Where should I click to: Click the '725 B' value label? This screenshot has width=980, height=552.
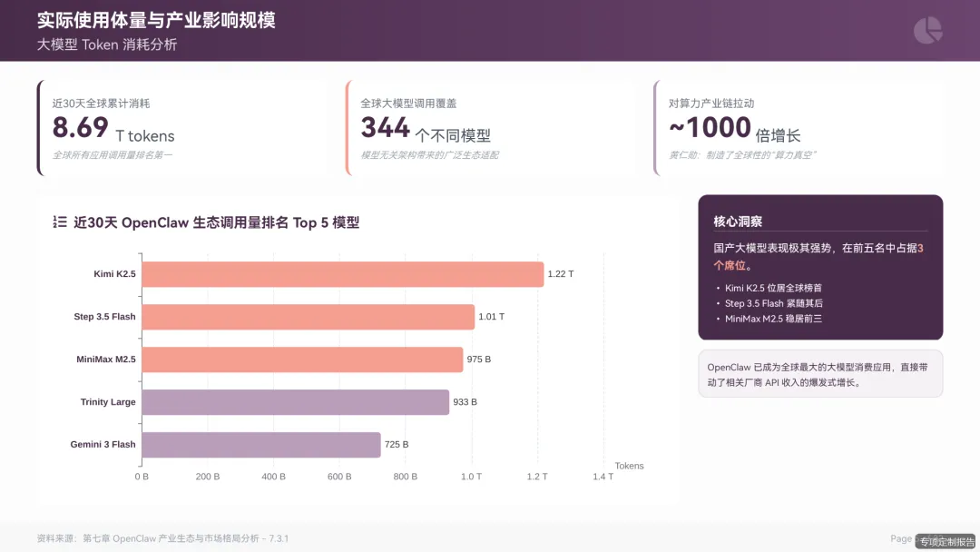click(397, 444)
